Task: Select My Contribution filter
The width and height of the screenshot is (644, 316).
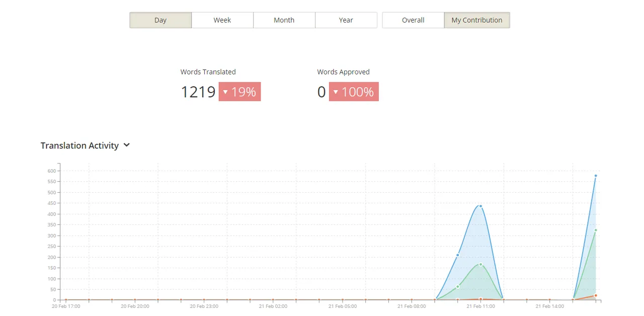Action: pyautogui.click(x=477, y=20)
